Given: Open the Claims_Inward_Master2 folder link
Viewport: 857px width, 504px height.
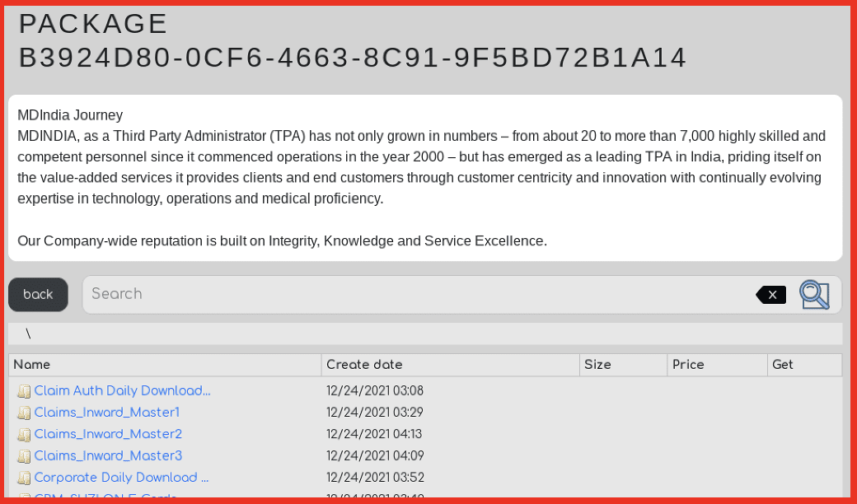Looking at the screenshot, I should pos(108,434).
